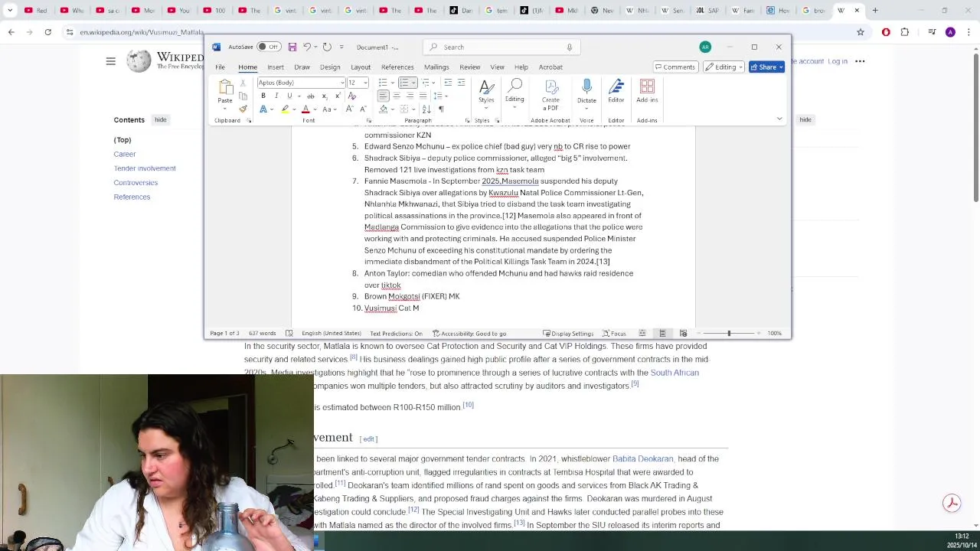Open Styles gallery dropdown
Image resolution: width=980 pixels, height=551 pixels.
coord(486,92)
